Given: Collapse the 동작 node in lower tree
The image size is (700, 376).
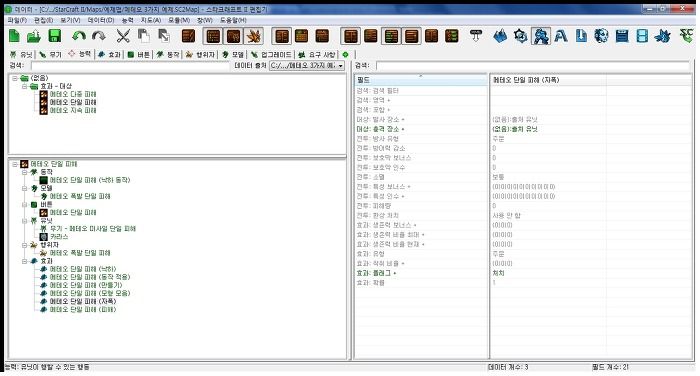Looking at the screenshot, I should [25, 172].
